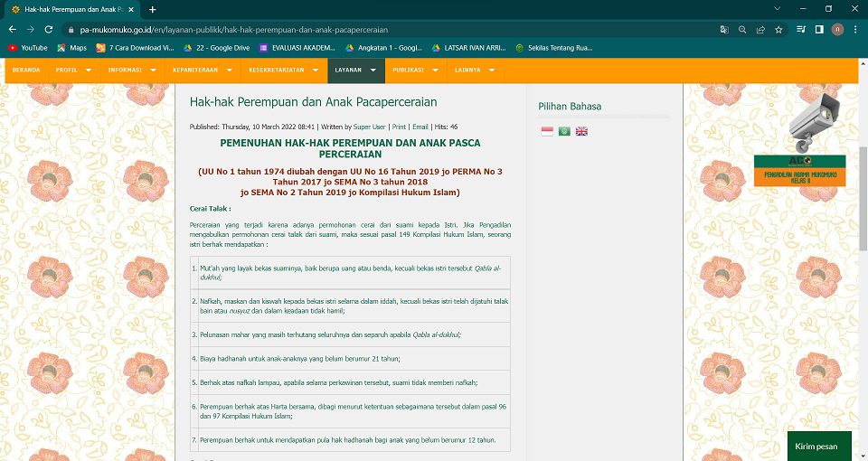Click the browser forward arrow
The width and height of the screenshot is (868, 461).
pos(31,29)
